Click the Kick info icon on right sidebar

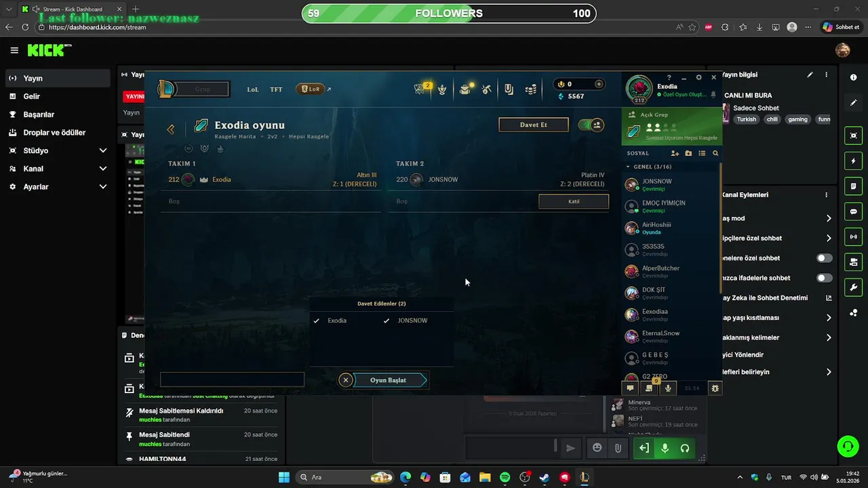coord(853,77)
